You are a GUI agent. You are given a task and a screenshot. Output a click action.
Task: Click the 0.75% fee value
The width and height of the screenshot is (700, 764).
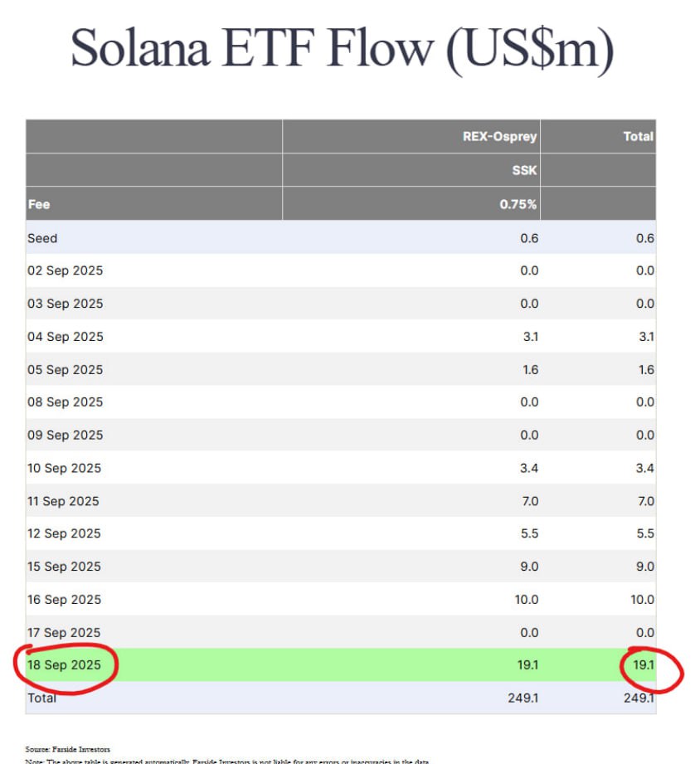click(518, 204)
